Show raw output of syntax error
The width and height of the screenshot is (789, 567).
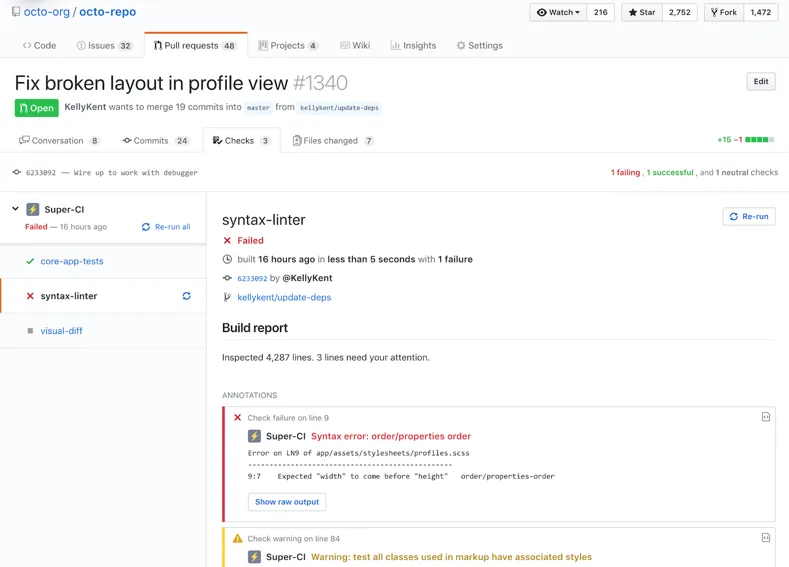coord(287,502)
